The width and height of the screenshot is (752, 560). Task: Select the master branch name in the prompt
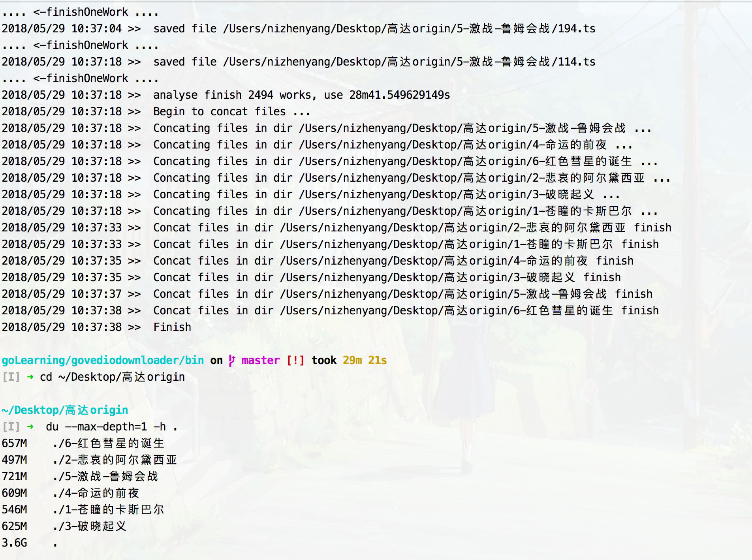coord(260,361)
